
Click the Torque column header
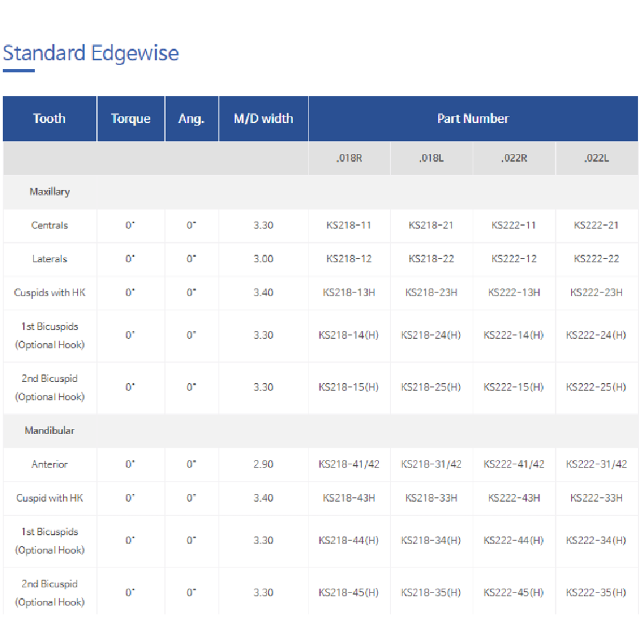tap(131, 118)
